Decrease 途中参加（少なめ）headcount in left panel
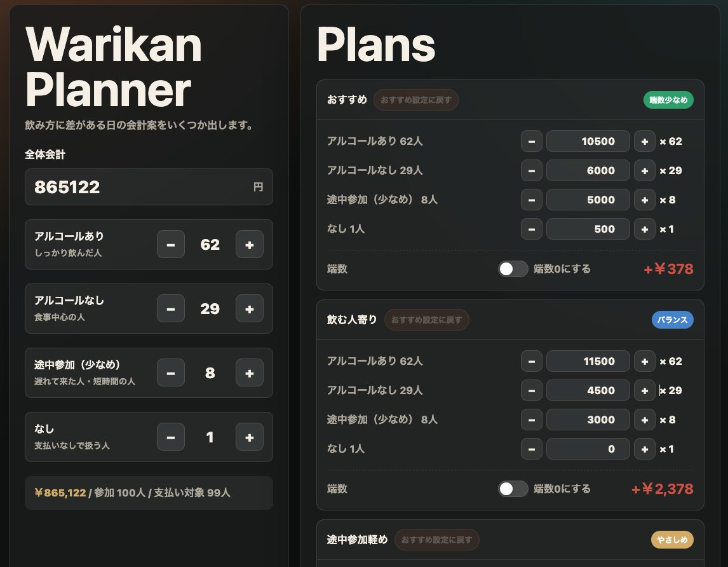728x567 pixels. click(171, 372)
